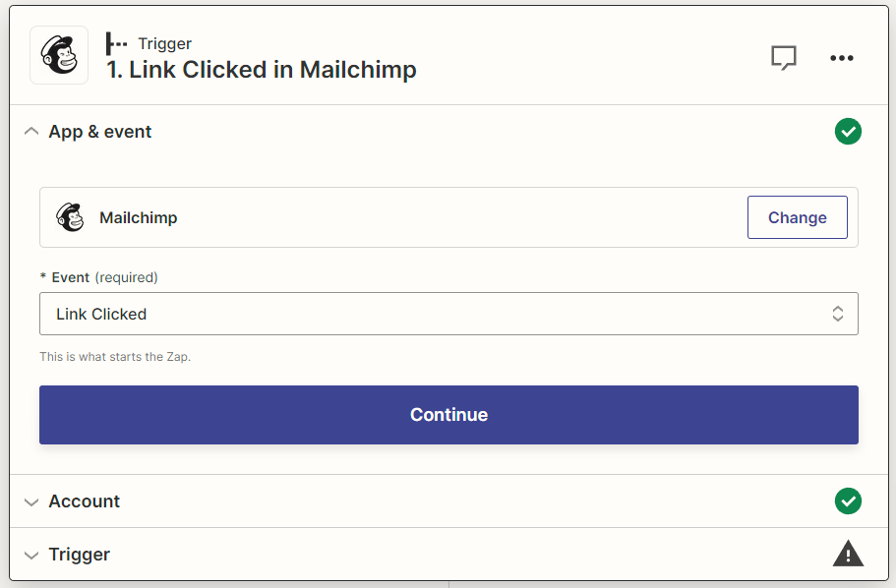Click the App & event section heading
896x588 pixels.
click(x=100, y=132)
